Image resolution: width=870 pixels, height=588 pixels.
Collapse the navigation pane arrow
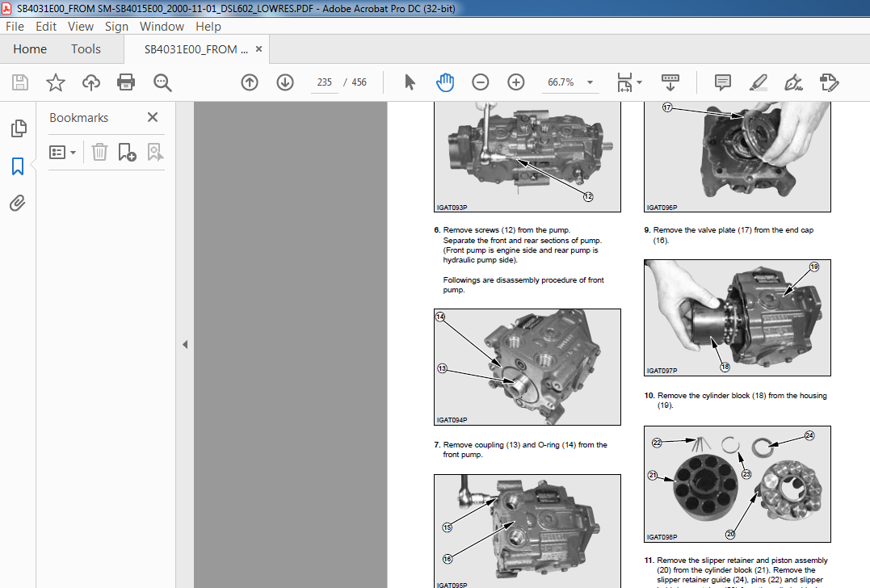[x=185, y=344]
